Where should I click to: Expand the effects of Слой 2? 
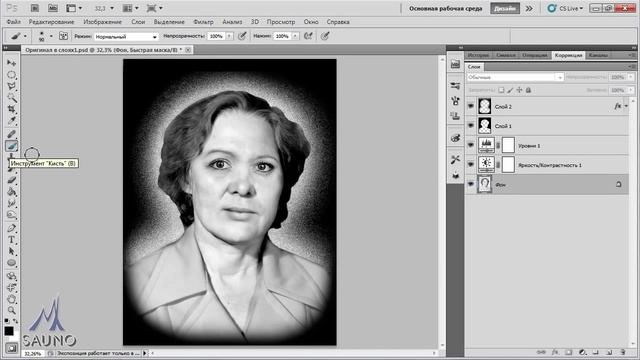626,106
